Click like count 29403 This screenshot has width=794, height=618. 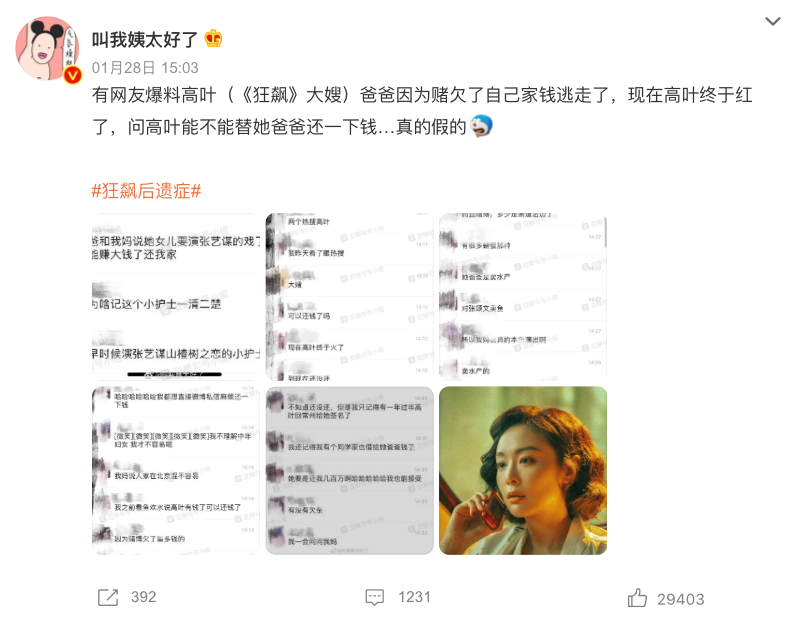681,599
